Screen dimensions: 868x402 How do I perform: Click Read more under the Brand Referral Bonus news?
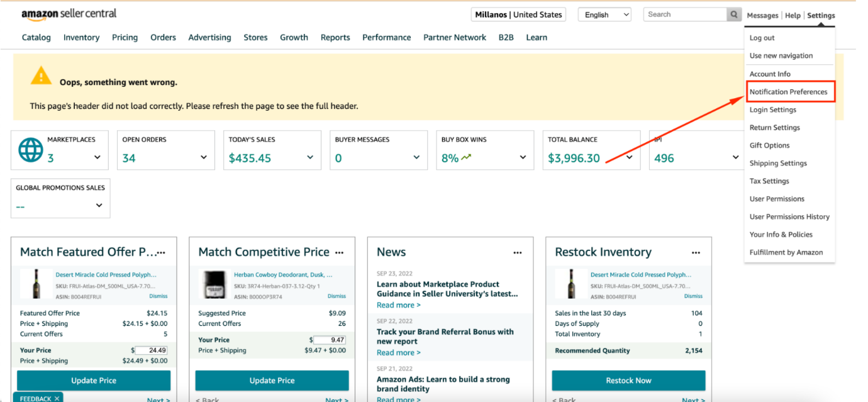click(398, 353)
